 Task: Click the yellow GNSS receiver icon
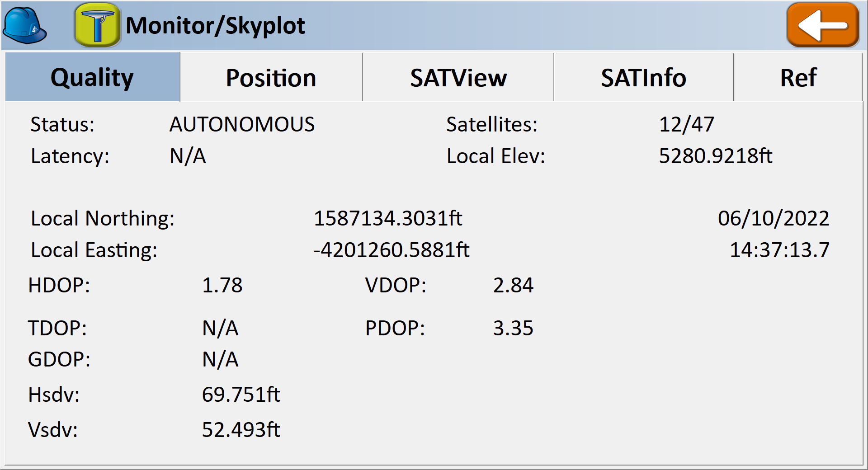pyautogui.click(x=97, y=25)
